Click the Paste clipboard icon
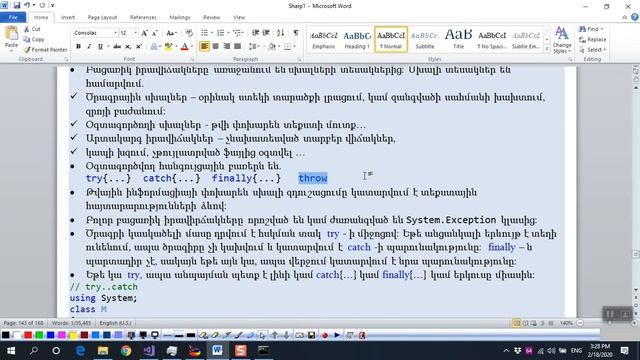 click(x=11, y=33)
